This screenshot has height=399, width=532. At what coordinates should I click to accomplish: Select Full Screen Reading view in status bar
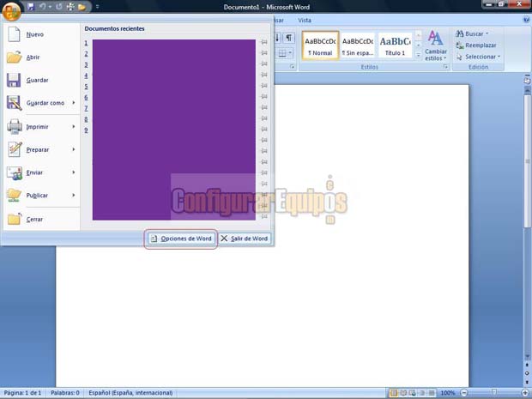pos(403,393)
